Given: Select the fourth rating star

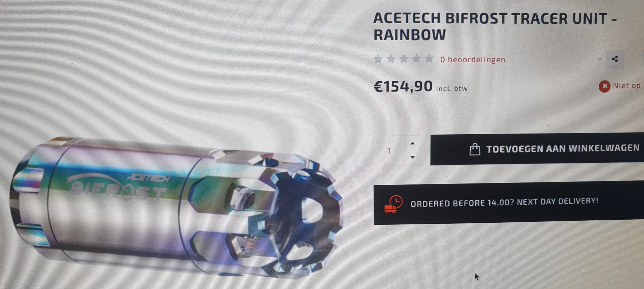Looking at the screenshot, I should tap(416, 59).
